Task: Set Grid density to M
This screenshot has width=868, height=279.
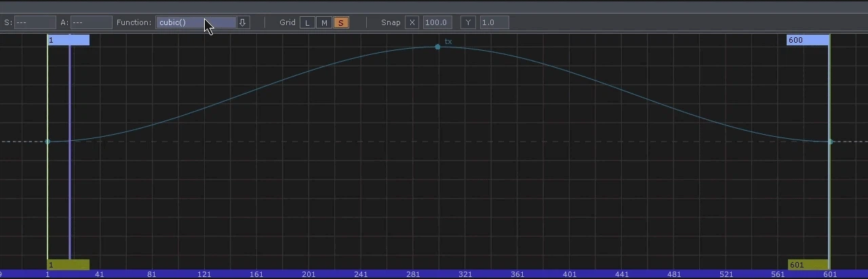Action: pos(324,22)
